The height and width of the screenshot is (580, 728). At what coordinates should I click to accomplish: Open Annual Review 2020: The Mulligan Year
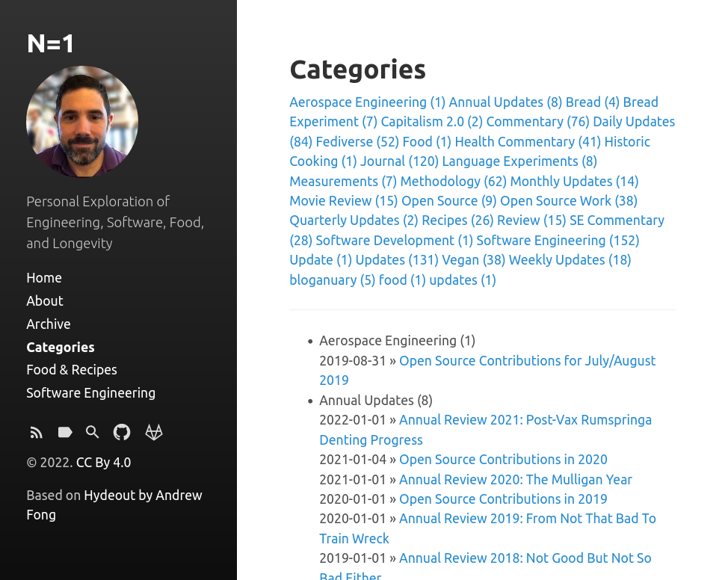coord(515,480)
